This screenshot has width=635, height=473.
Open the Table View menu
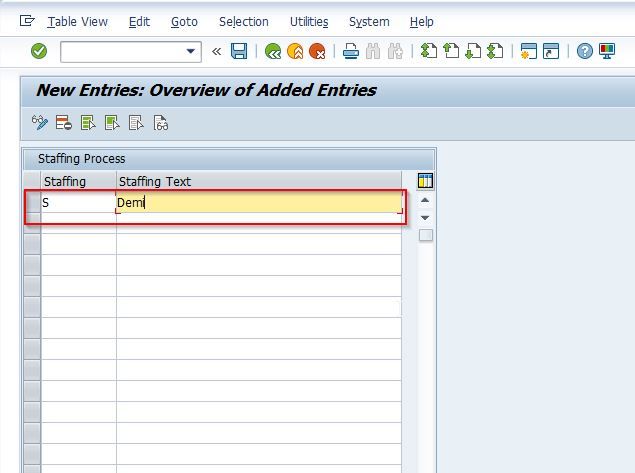[x=77, y=22]
